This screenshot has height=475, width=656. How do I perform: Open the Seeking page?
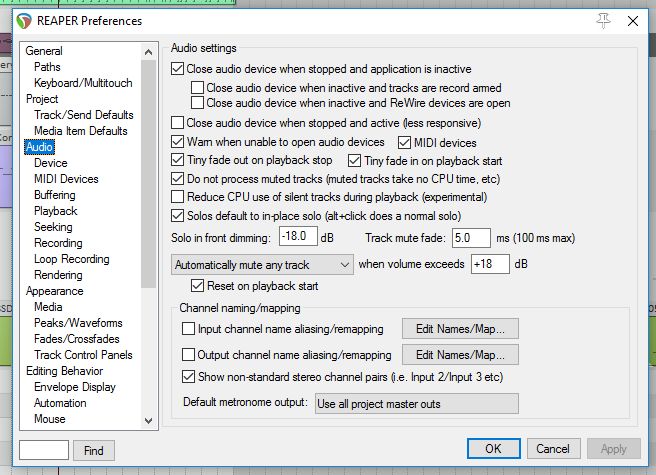pos(53,227)
